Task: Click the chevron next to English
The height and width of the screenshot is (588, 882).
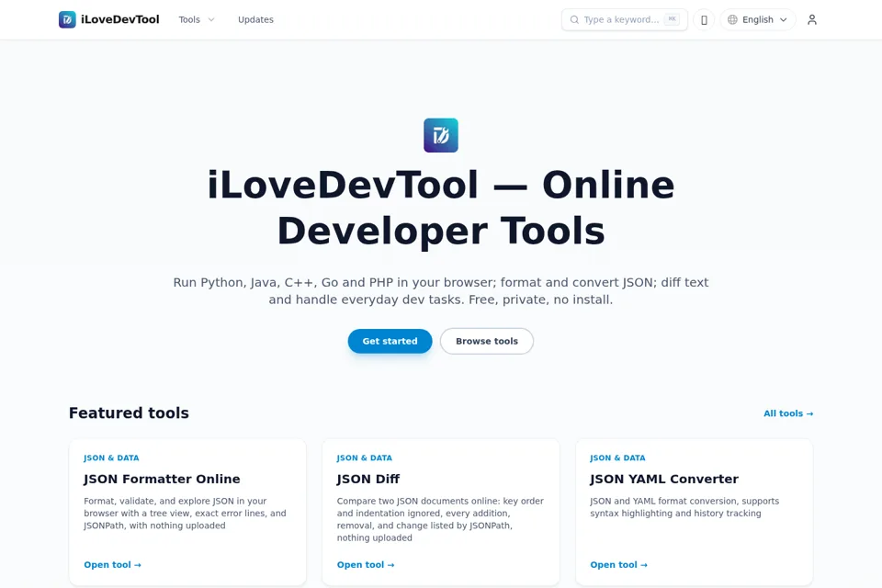Action: [x=783, y=19]
